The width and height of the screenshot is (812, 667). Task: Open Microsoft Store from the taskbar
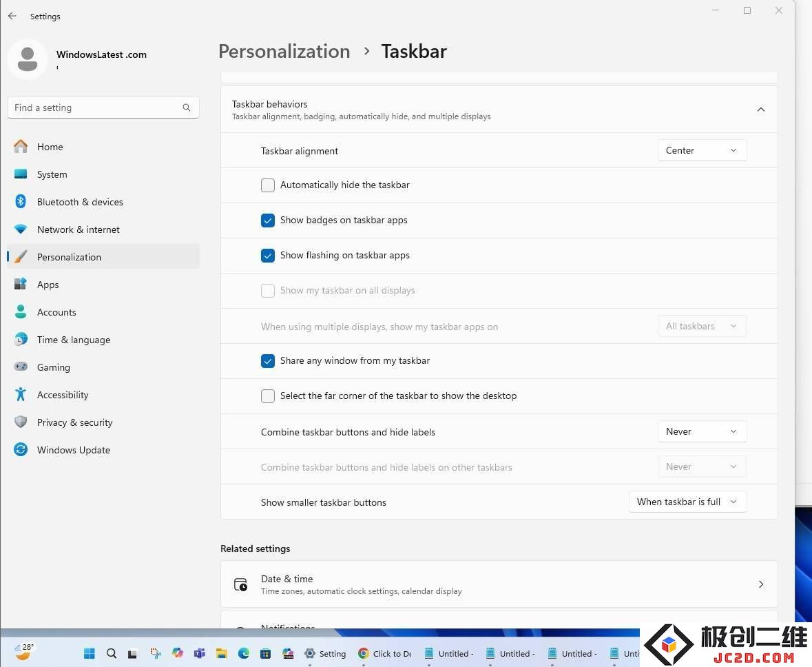coord(266,653)
